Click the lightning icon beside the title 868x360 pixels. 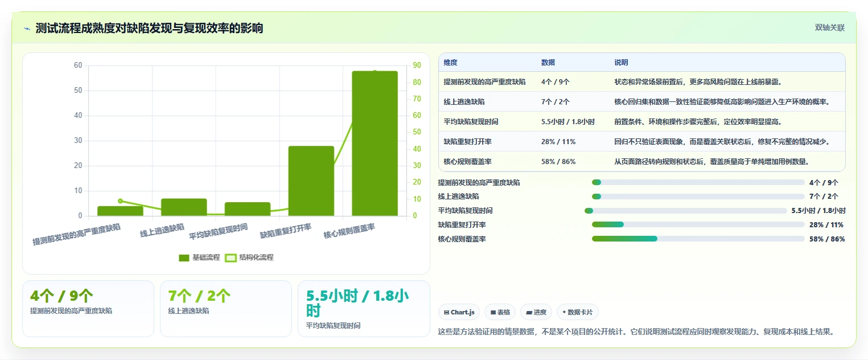(27, 28)
